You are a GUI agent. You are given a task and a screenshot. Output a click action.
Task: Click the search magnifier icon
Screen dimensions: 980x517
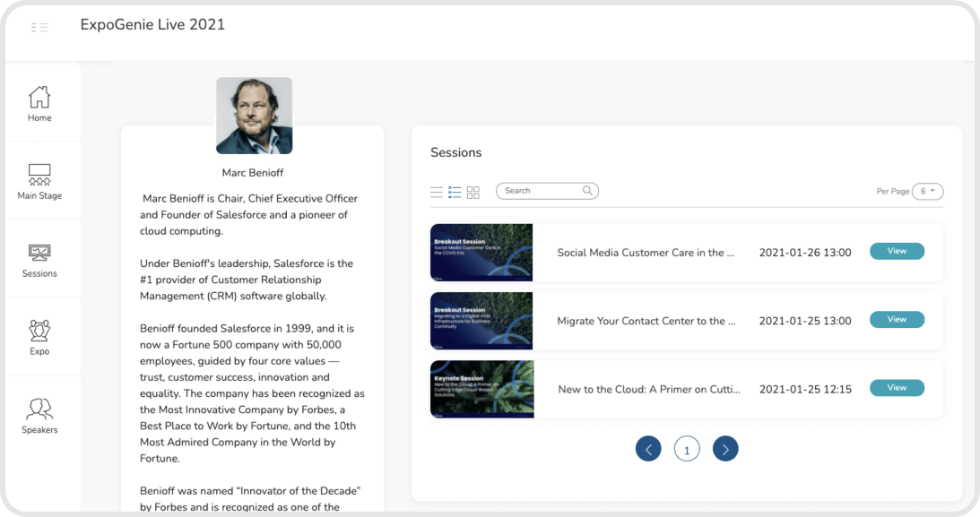587,191
